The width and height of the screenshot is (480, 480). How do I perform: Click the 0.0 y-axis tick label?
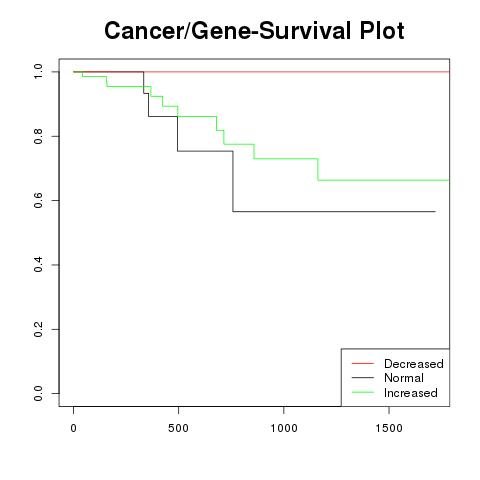[x=38, y=393]
